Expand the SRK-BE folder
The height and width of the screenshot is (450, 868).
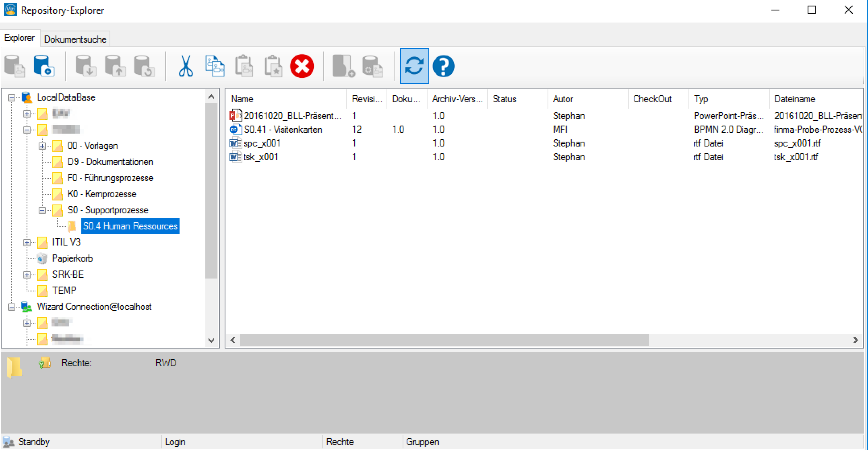pos(27,275)
